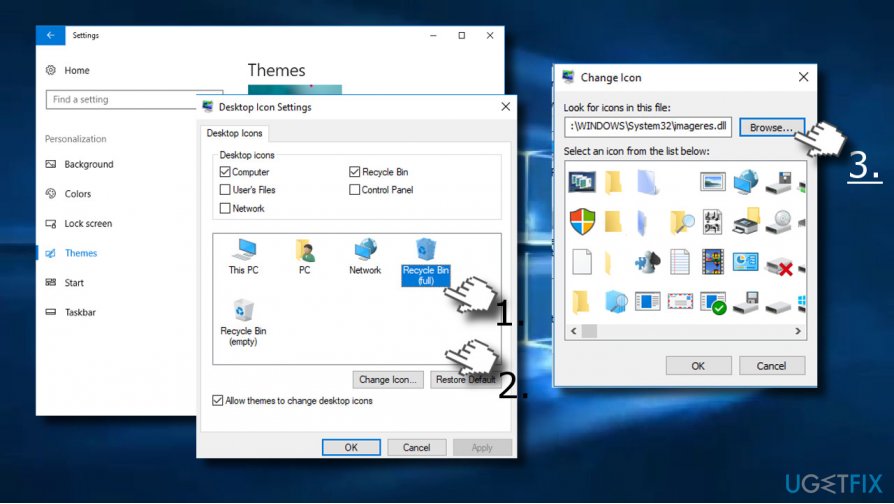Confirm with OK in Change Icon dialog
The image size is (894, 504).
698,365
